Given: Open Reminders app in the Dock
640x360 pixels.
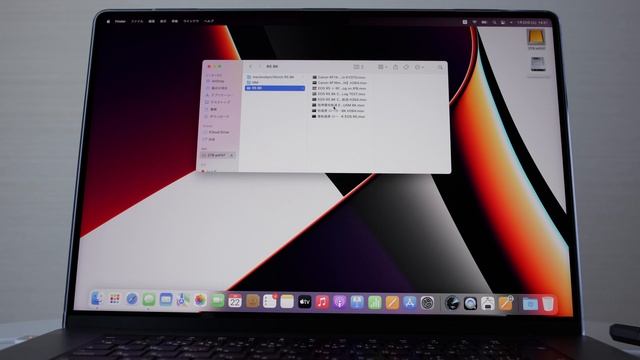Looking at the screenshot, I should click(270, 301).
